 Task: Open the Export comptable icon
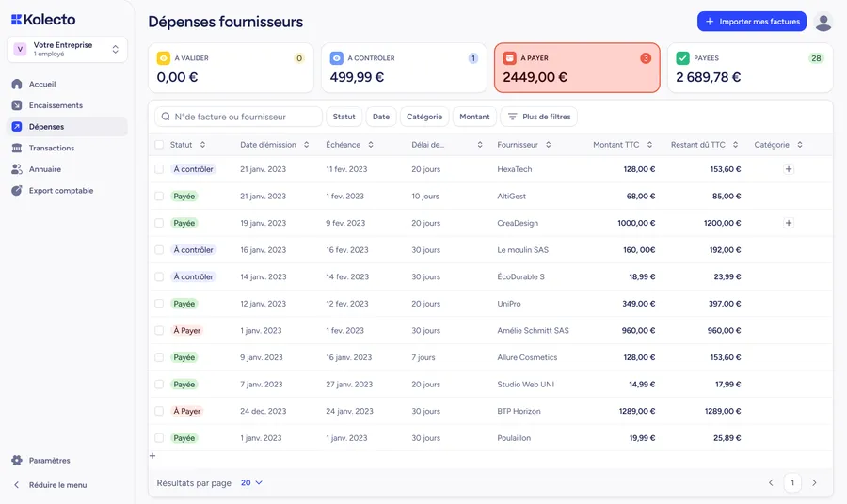(x=17, y=191)
